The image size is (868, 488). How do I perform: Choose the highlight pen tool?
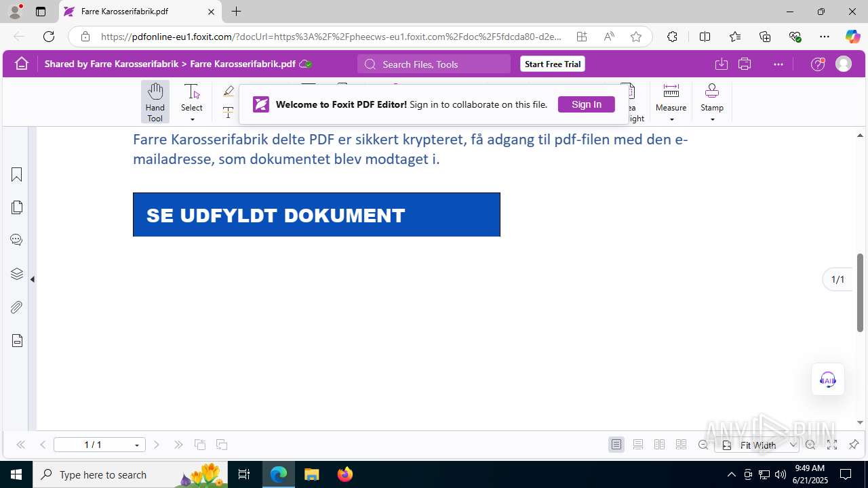(229, 91)
